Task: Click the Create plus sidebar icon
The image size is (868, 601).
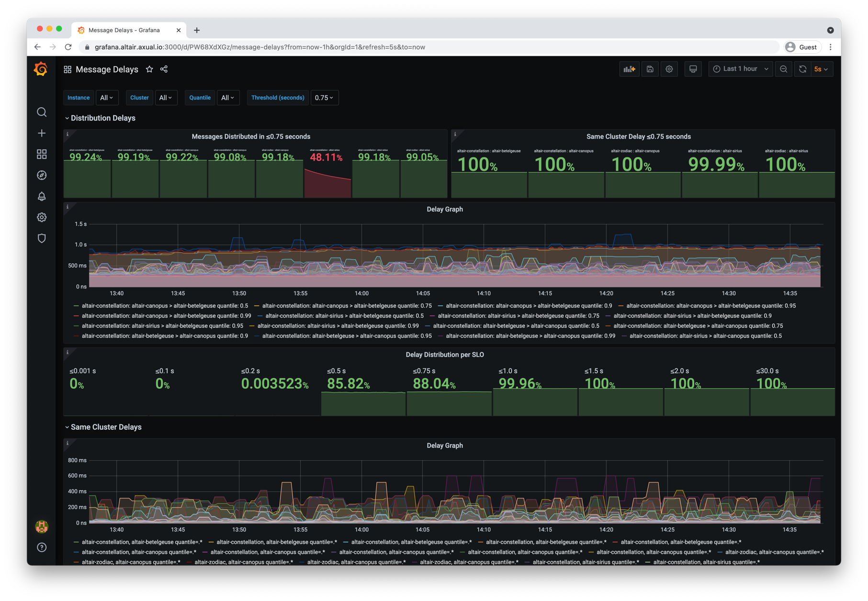Action: click(42, 133)
